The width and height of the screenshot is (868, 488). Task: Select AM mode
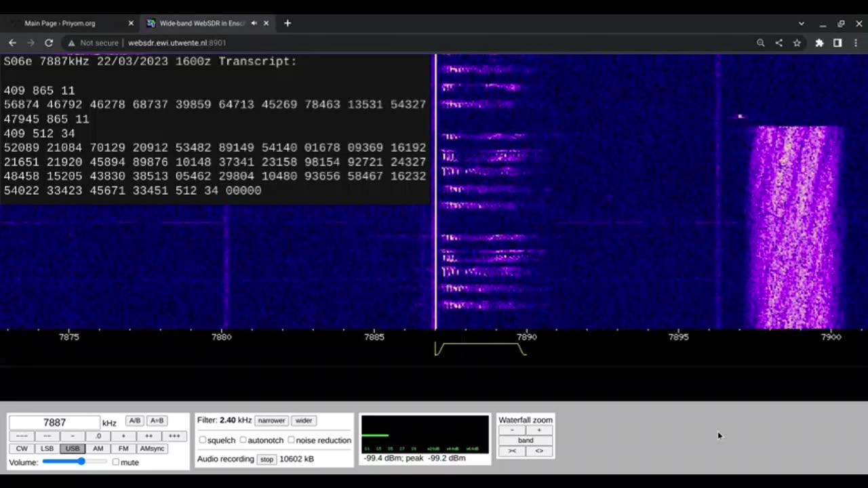(98, 449)
